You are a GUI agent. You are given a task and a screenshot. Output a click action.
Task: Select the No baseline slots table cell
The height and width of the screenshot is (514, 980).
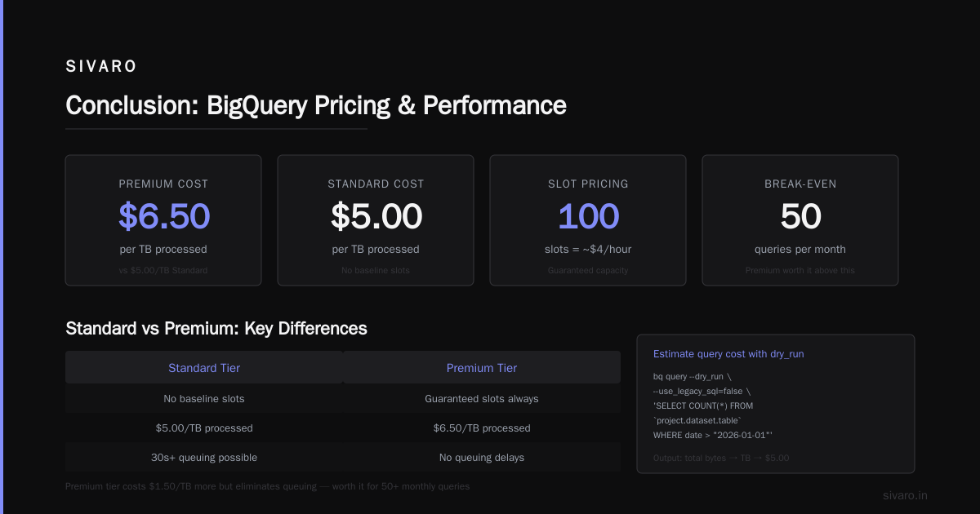[x=204, y=399]
